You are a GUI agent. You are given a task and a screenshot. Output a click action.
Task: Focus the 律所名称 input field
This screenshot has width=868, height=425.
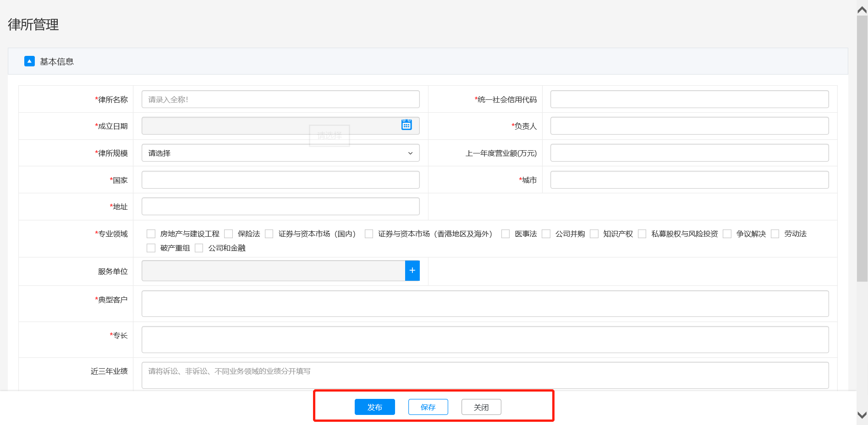pos(280,99)
